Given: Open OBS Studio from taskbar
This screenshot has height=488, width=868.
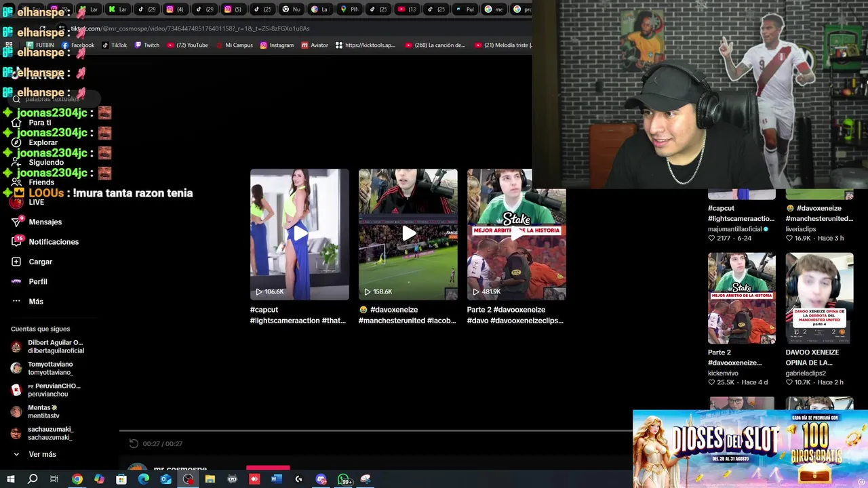Looking at the screenshot, I should (188, 479).
